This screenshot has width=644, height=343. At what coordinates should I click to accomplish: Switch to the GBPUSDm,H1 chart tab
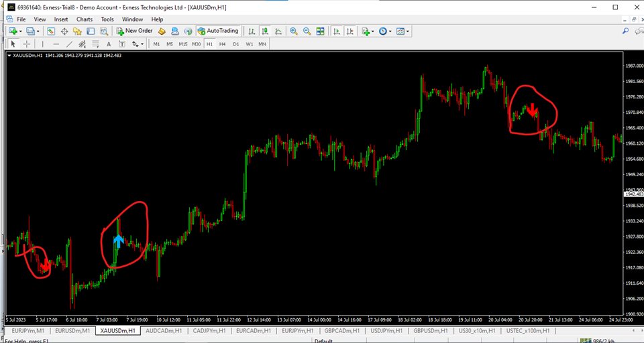tap(429, 331)
